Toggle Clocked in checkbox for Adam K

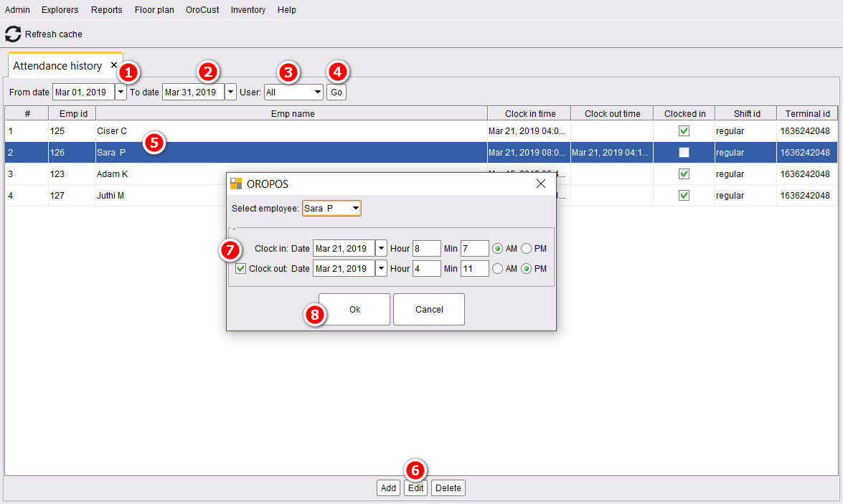684,173
